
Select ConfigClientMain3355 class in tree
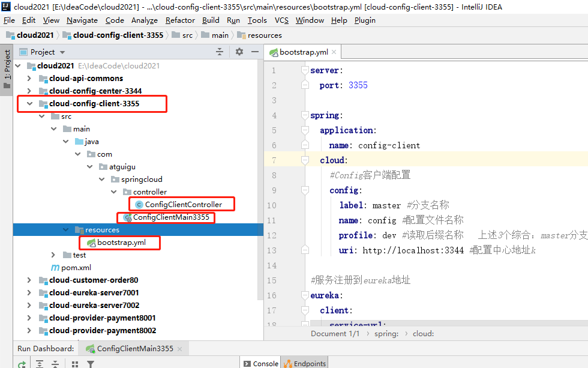(x=171, y=217)
